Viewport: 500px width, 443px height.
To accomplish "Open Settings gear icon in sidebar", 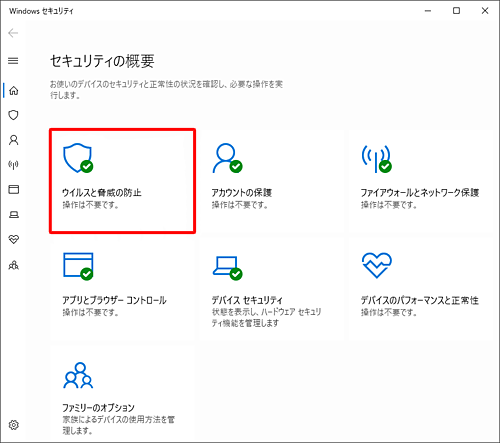I will click(14, 425).
